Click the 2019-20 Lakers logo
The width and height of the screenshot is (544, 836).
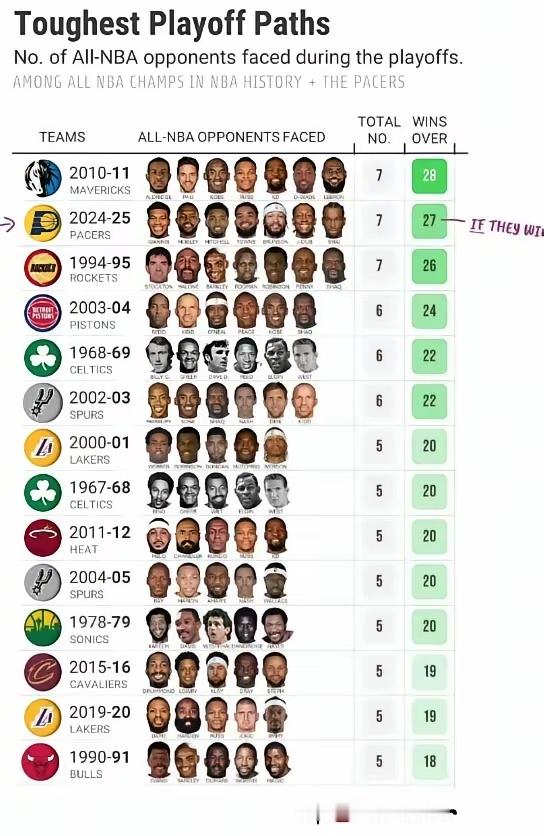pyautogui.click(x=43, y=718)
